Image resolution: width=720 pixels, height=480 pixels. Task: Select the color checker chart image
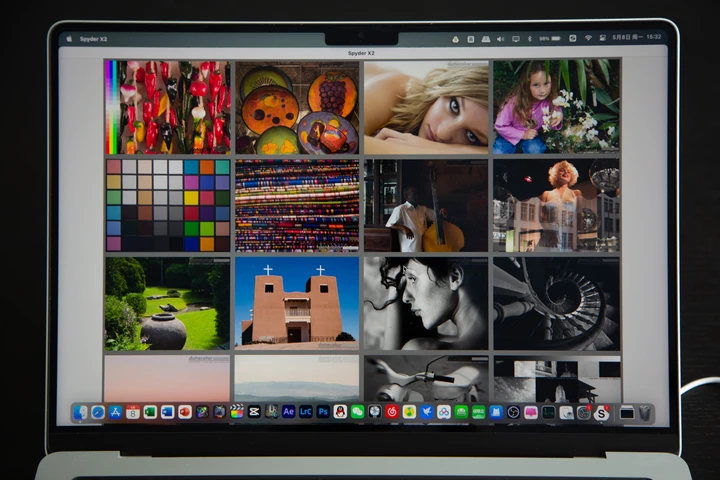(168, 205)
